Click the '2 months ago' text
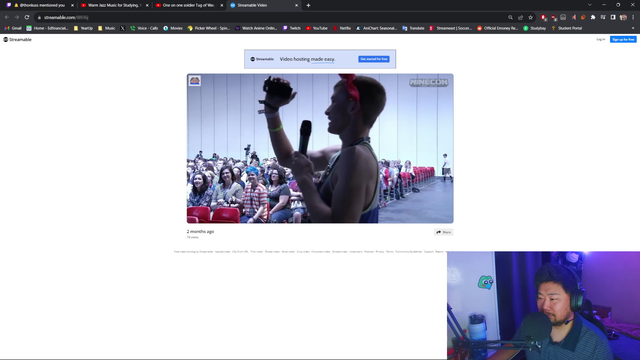Image resolution: width=640 pixels, height=360 pixels. [x=200, y=231]
